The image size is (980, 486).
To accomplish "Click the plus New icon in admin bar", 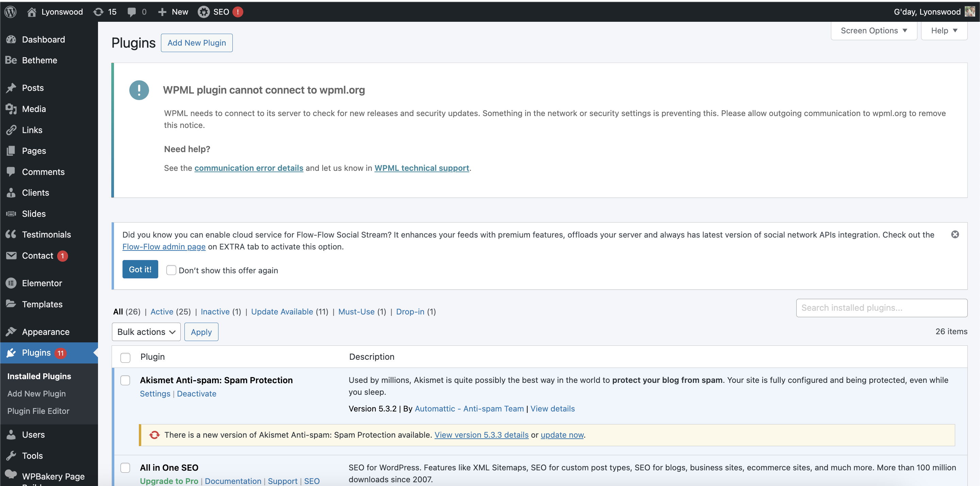I will 162,12.
